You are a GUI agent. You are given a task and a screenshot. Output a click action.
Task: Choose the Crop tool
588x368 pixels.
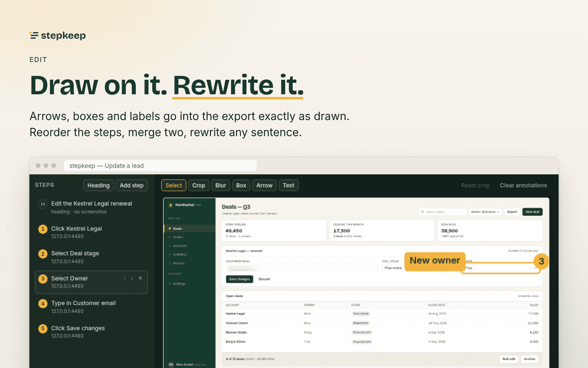pyautogui.click(x=198, y=185)
